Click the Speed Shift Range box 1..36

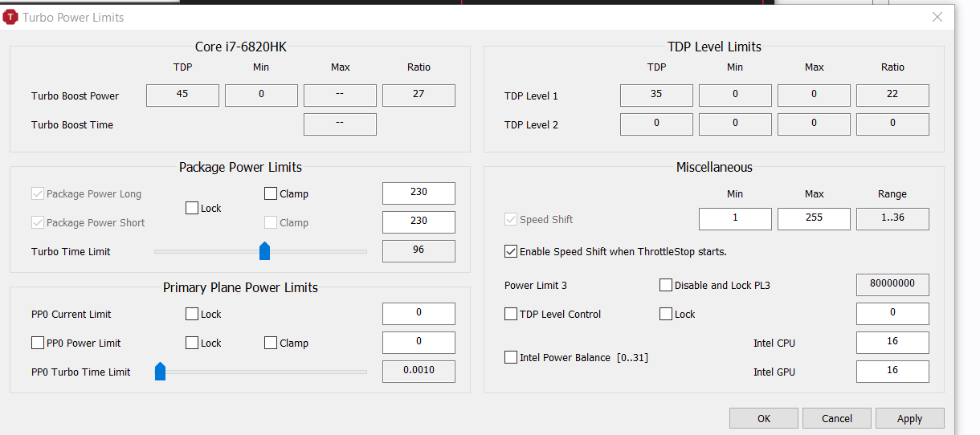tap(892, 218)
